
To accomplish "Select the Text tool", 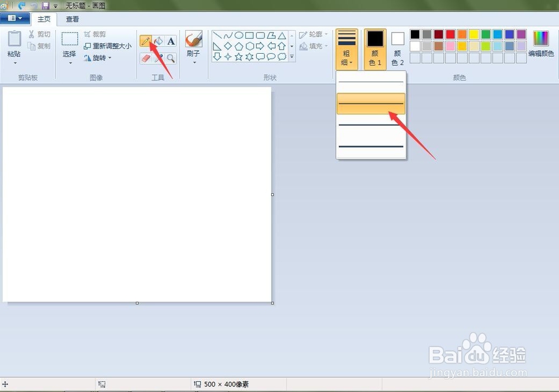I will point(171,41).
